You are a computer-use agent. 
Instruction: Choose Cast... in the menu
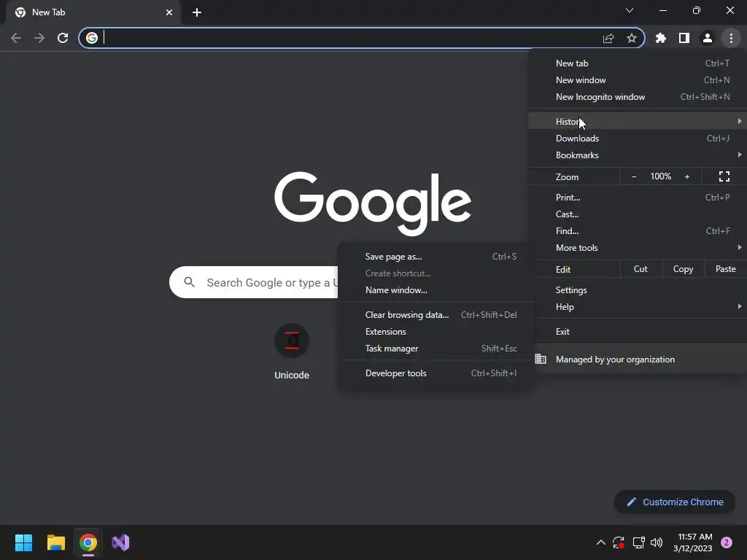pos(638,214)
